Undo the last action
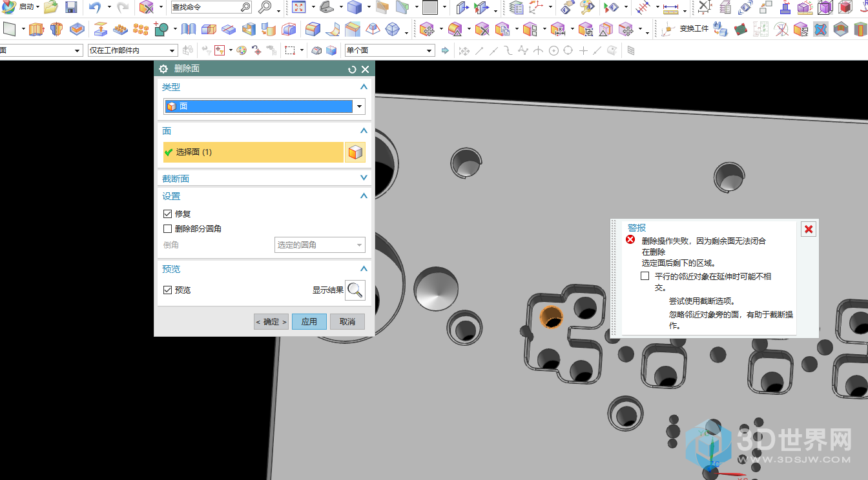 point(95,8)
